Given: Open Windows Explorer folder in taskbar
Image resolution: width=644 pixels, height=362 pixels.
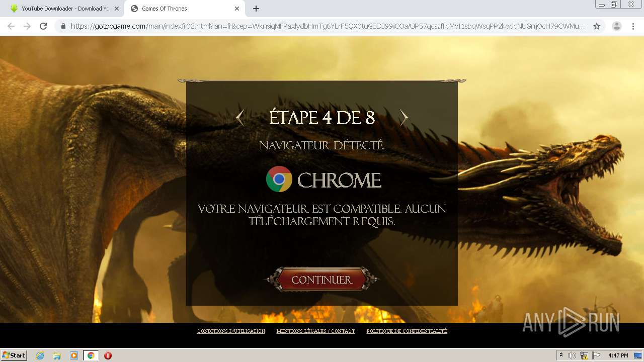Looking at the screenshot, I should 57,355.
